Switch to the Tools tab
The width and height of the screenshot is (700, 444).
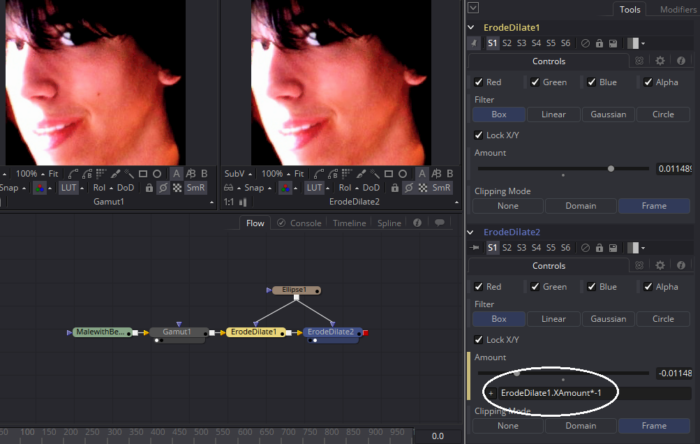click(629, 9)
